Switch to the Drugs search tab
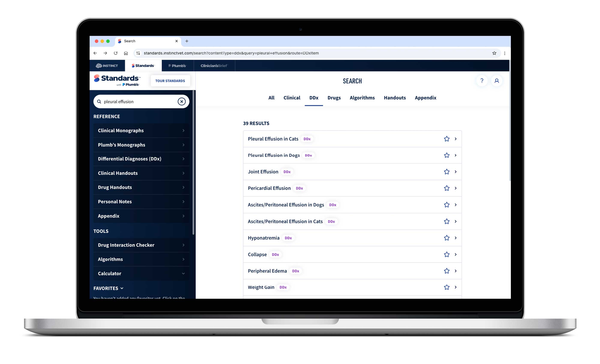This screenshot has width=600, height=364. click(334, 98)
